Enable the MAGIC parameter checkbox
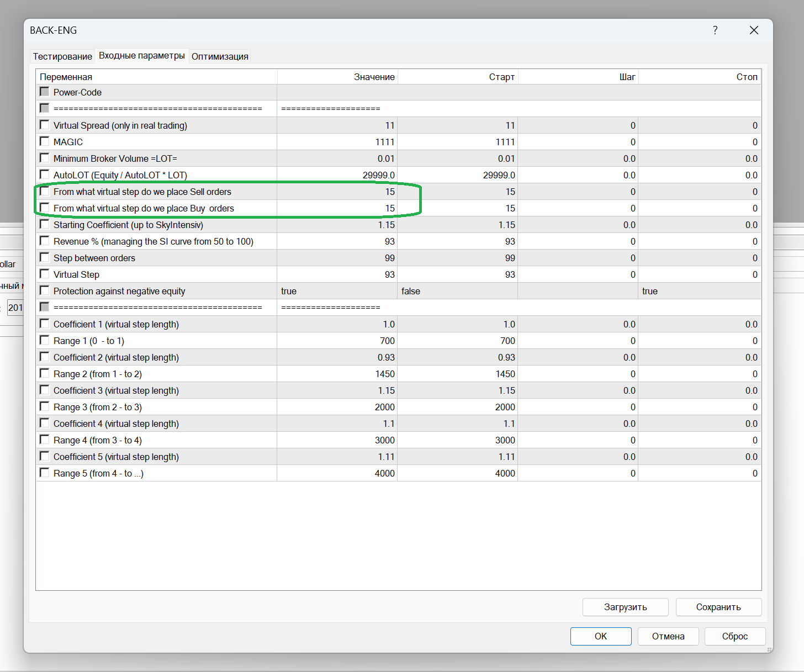This screenshot has width=804, height=672. (45, 141)
